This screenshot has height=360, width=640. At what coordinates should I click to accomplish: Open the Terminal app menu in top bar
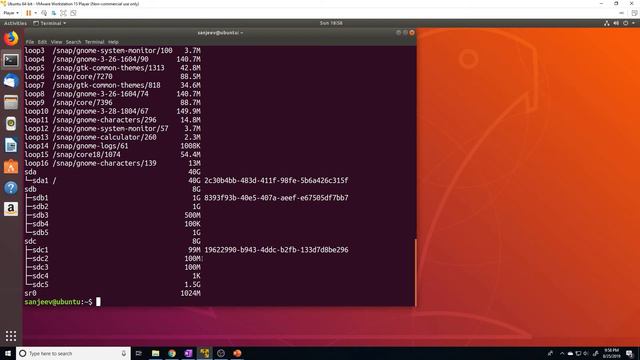pos(49,23)
